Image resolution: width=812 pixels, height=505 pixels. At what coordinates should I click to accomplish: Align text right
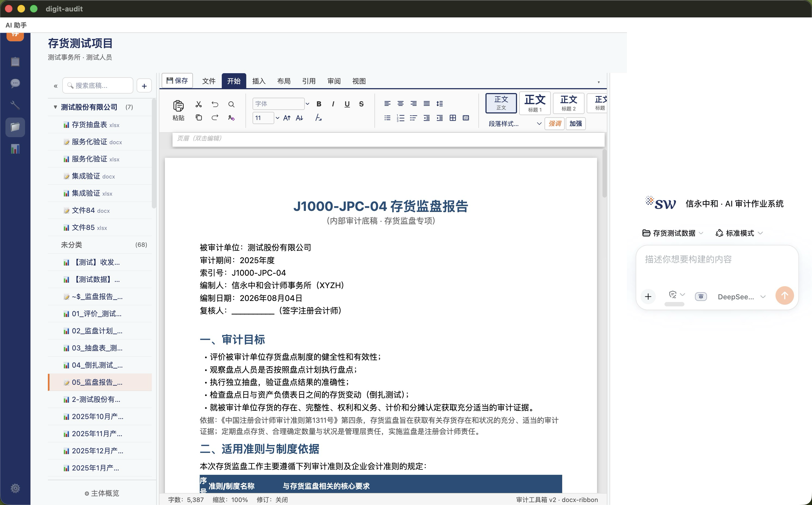(x=414, y=104)
